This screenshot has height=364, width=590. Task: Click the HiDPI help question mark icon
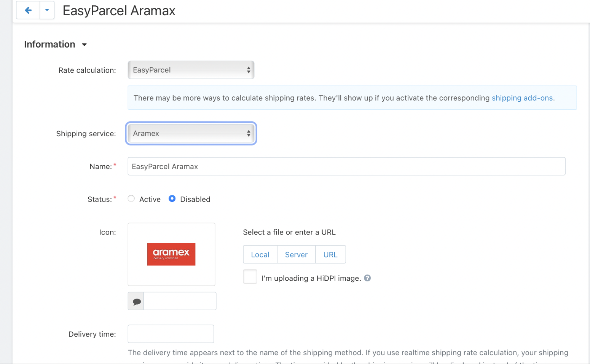click(x=367, y=278)
